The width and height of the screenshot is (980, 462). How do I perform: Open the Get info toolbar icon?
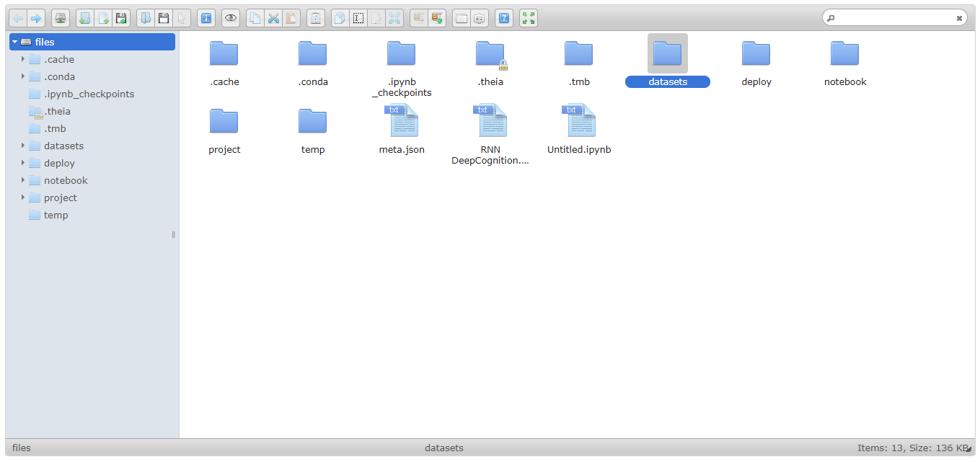coord(206,18)
